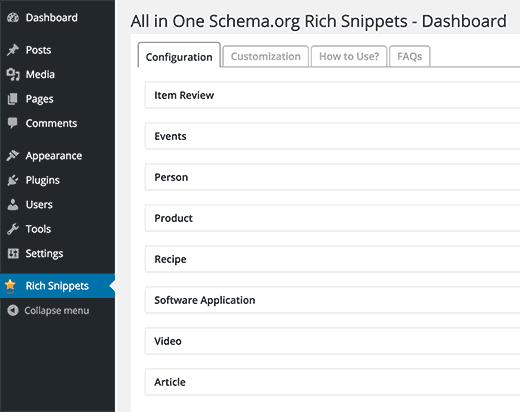Switch to the Customization tab
The width and height of the screenshot is (520, 412).
[266, 56]
